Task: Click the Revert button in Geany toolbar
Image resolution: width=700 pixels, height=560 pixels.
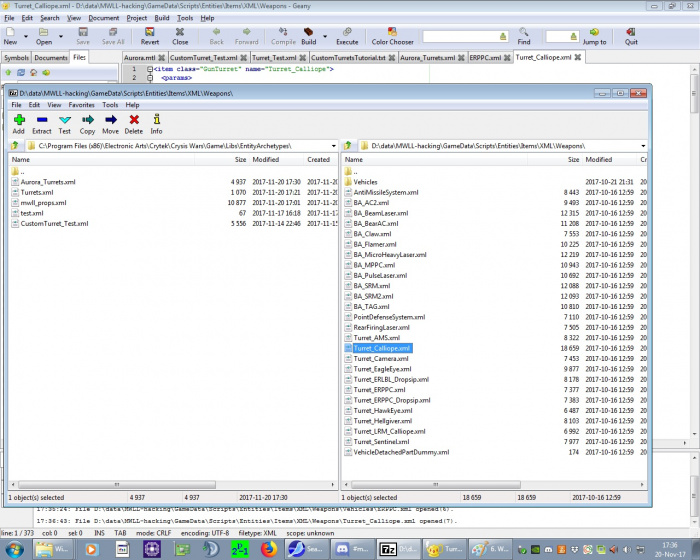Action: click(149, 36)
